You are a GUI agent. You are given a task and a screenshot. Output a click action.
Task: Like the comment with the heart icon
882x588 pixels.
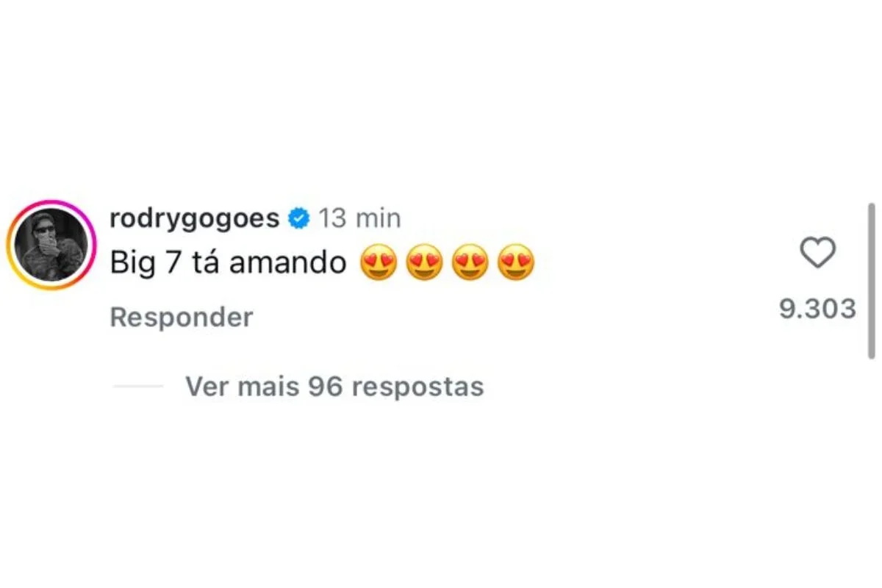[x=817, y=254]
